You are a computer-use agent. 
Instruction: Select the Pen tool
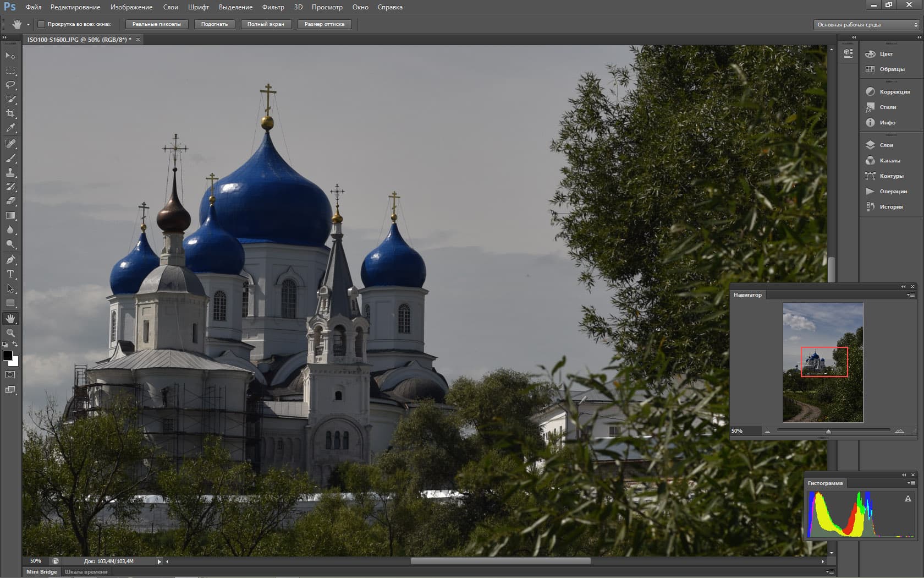pos(10,260)
